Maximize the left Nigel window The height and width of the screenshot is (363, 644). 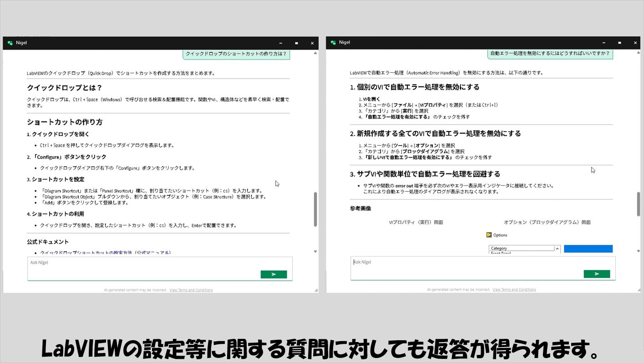pos(296,43)
